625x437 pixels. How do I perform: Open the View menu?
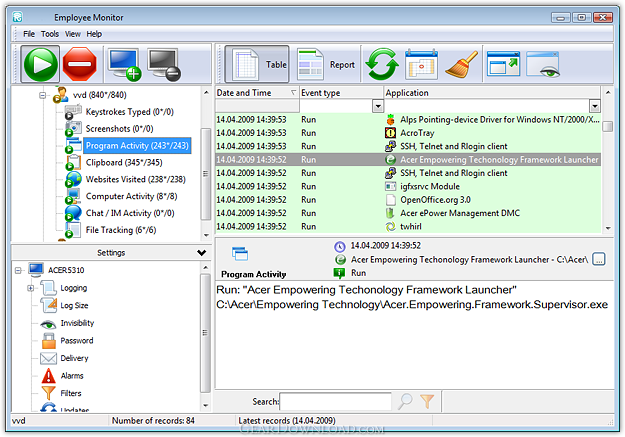(x=73, y=34)
